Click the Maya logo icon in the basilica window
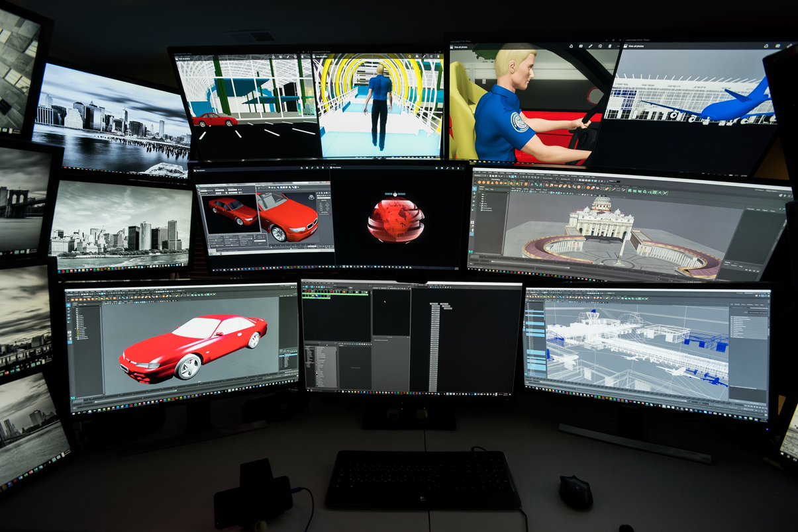The width and height of the screenshot is (798, 532). click(x=470, y=252)
